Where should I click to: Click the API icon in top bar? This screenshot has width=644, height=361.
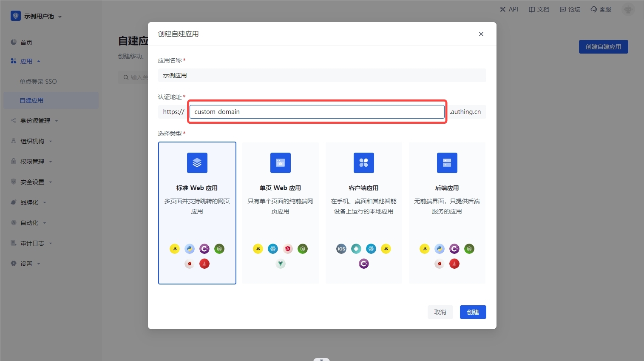[503, 9]
